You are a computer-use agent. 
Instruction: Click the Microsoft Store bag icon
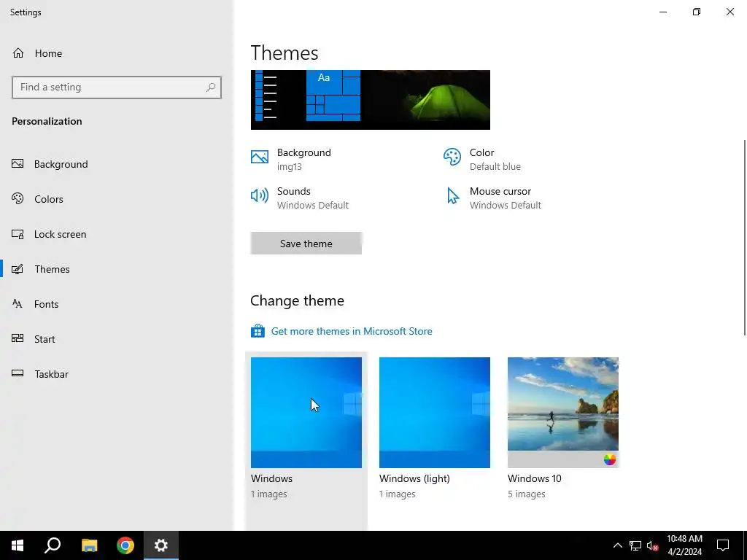pyautogui.click(x=258, y=330)
